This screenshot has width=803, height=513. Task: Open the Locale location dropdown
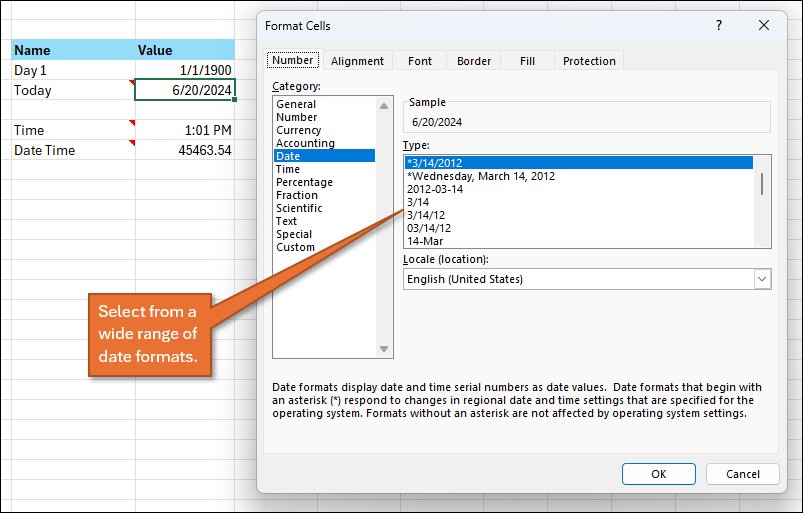[x=762, y=279]
